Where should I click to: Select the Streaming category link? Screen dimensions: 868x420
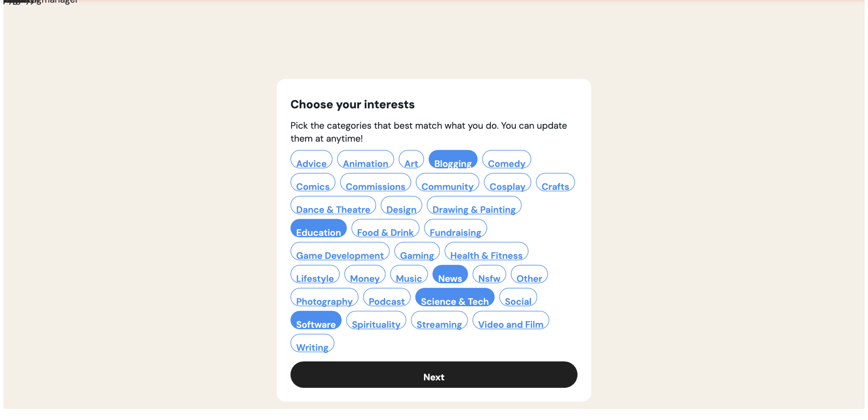pos(439,321)
